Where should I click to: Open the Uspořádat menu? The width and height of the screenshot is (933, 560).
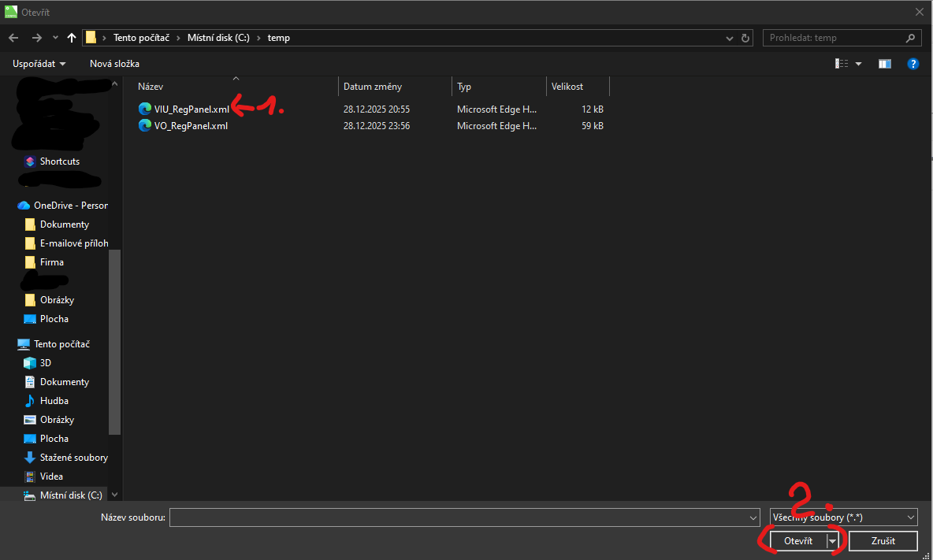pos(39,64)
